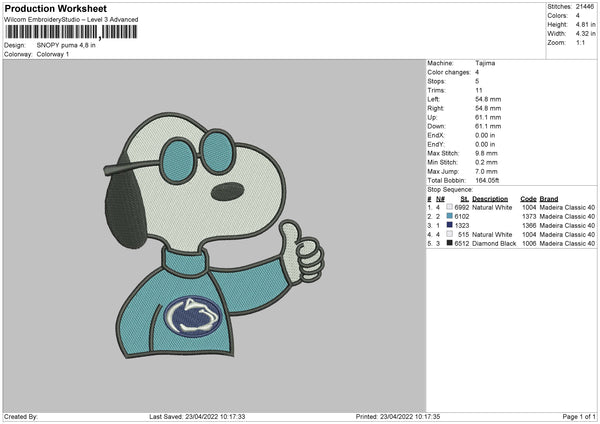Select the design name SNOPY puma 4,8 in
This screenshot has height=424, width=600.
coord(66,45)
